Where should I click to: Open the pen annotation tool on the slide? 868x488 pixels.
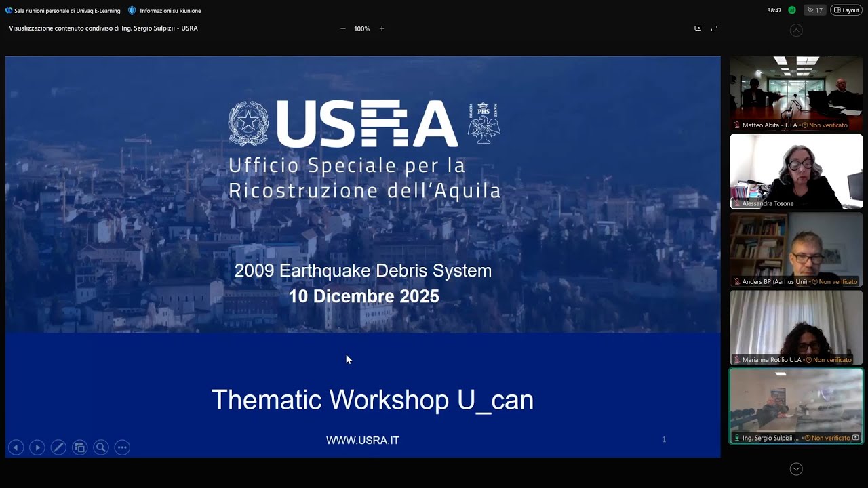(x=58, y=447)
